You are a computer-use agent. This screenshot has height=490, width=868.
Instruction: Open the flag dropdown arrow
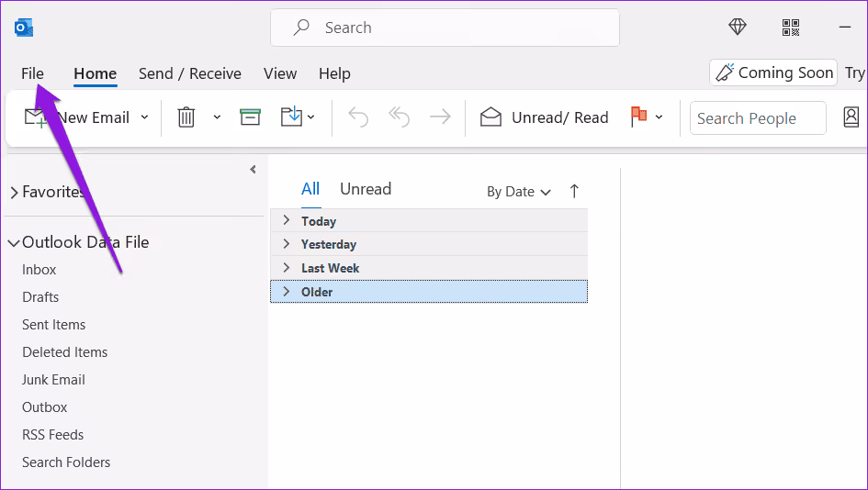659,117
